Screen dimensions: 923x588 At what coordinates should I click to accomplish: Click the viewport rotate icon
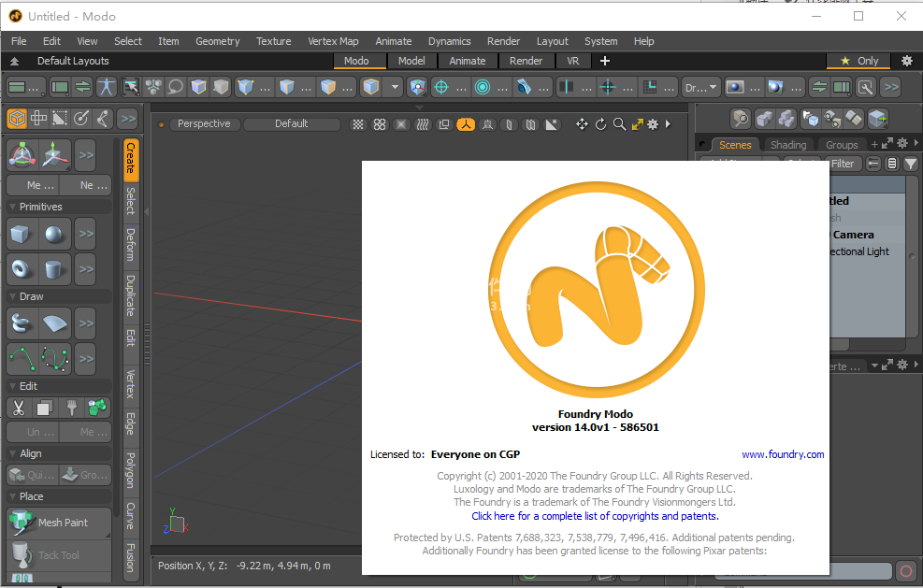click(x=600, y=124)
